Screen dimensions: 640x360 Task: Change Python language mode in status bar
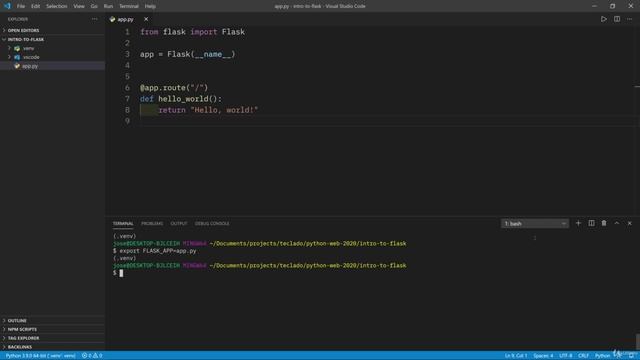[602, 356]
